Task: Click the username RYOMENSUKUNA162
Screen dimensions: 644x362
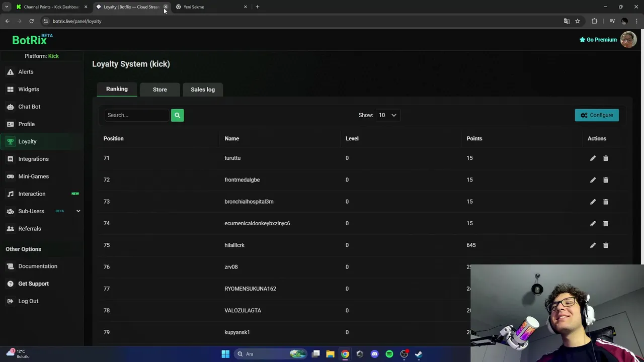Action: click(250, 289)
